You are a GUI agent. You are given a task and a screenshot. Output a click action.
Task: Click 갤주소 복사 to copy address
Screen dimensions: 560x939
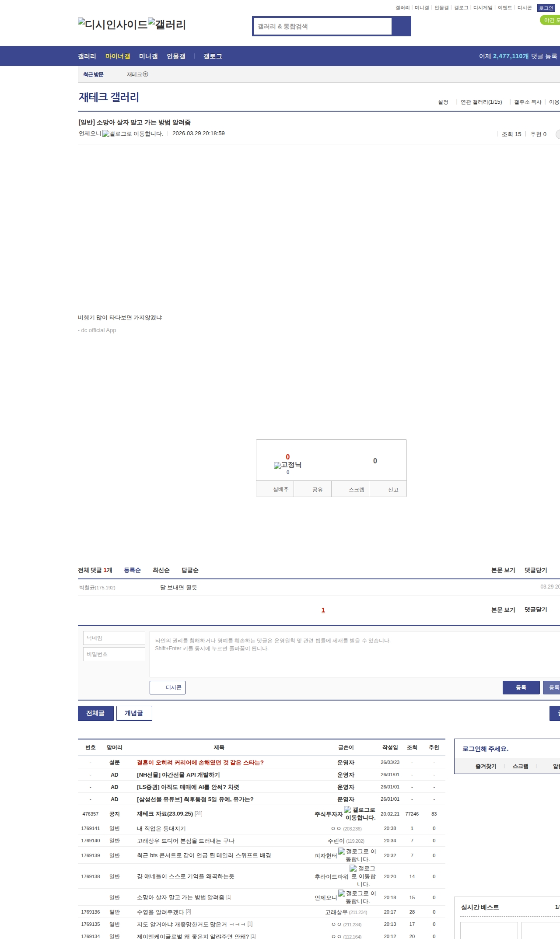528,102
